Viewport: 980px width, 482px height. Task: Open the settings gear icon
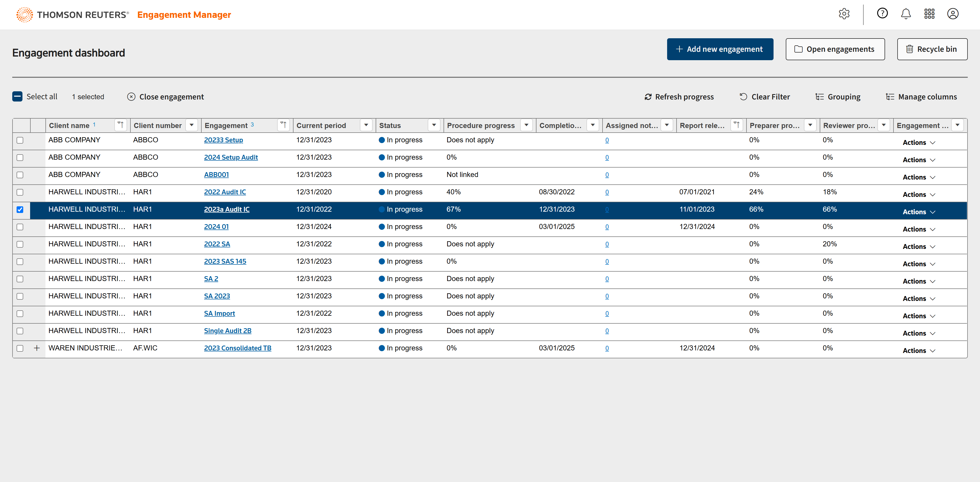pos(844,14)
